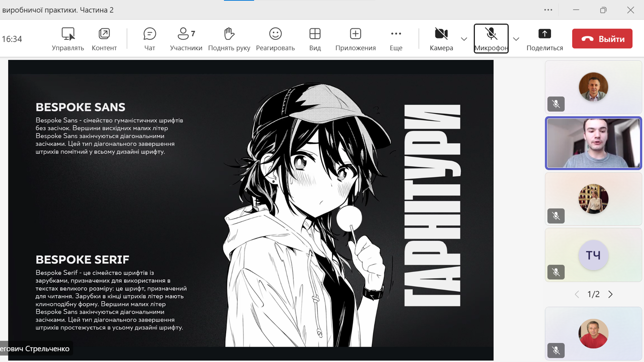Open the Еще more actions menu

(x=396, y=39)
